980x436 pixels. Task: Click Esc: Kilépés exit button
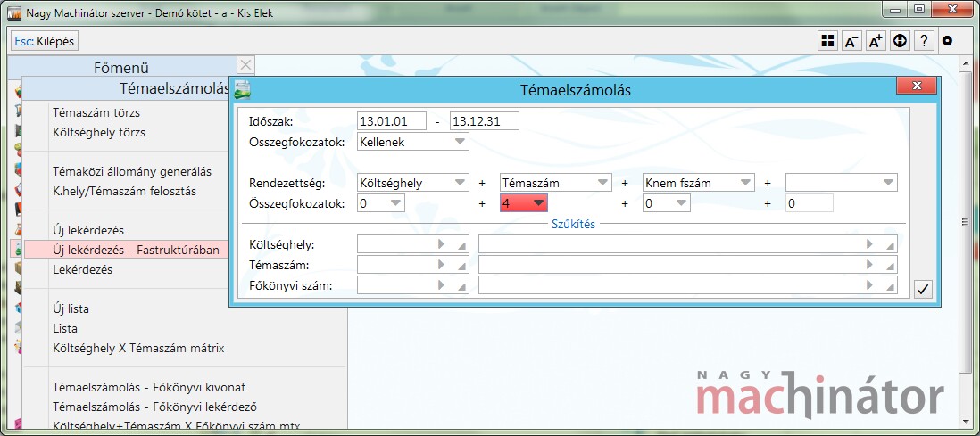(45, 41)
